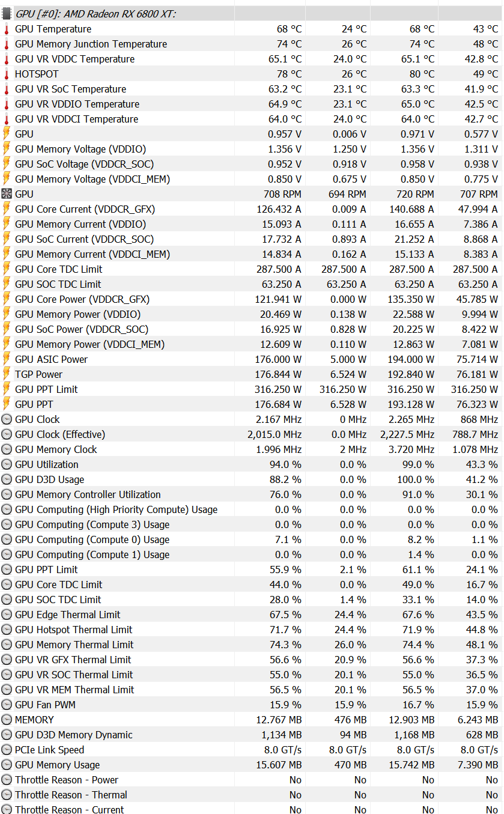This screenshot has height=814, width=504.
Task: Click the GPU SOC TDC Limit label on the 28.0 % row
Action: 58,600
